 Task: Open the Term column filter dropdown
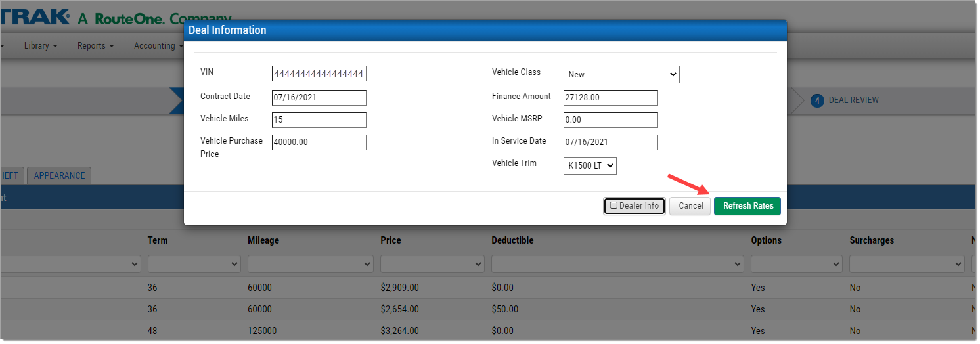pyautogui.click(x=195, y=264)
